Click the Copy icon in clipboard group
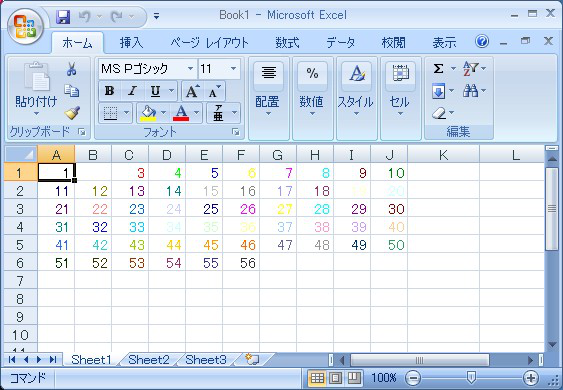 [x=71, y=90]
